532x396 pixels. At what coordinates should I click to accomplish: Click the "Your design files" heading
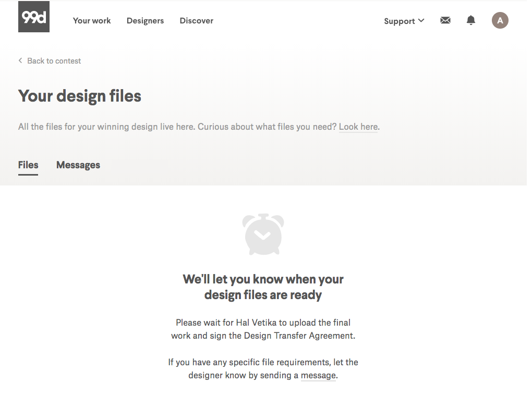click(80, 96)
